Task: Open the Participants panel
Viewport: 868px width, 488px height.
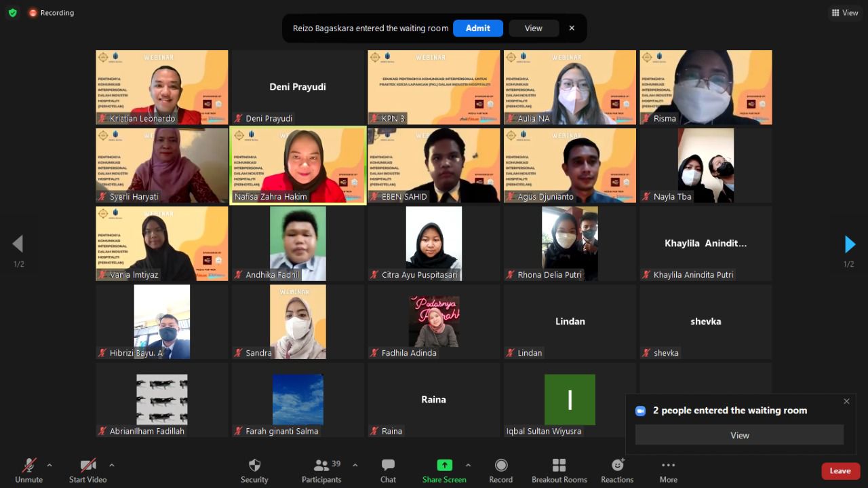Action: (321, 466)
